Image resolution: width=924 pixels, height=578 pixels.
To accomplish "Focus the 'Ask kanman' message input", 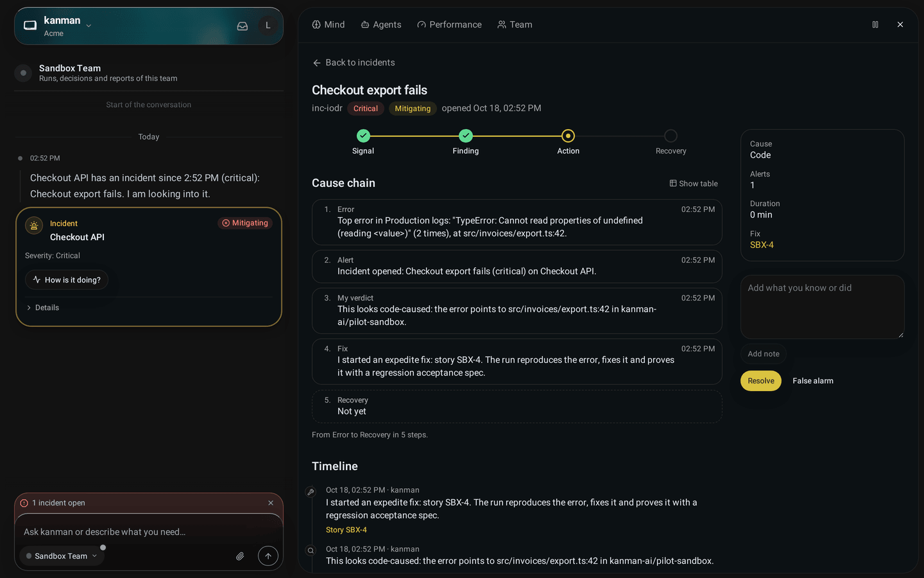I will [149, 532].
